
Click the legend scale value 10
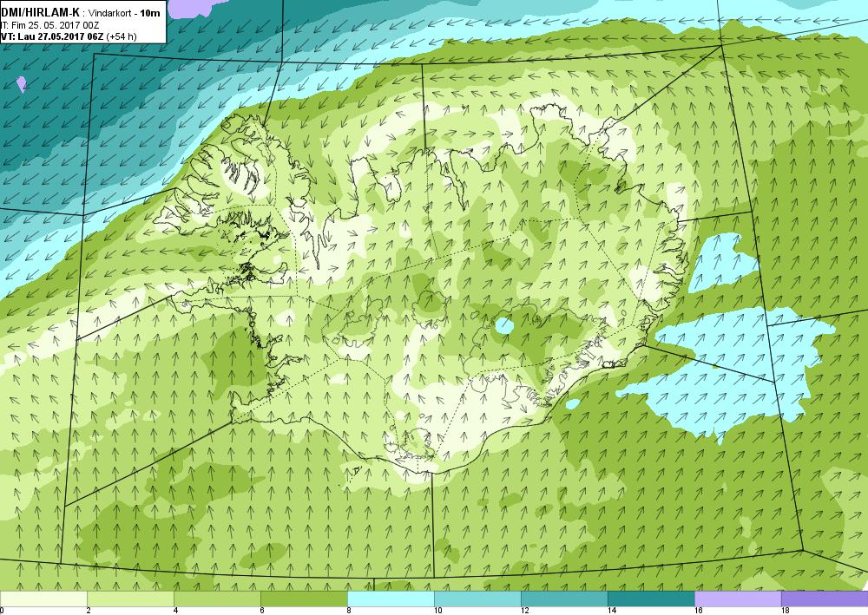coord(437,611)
